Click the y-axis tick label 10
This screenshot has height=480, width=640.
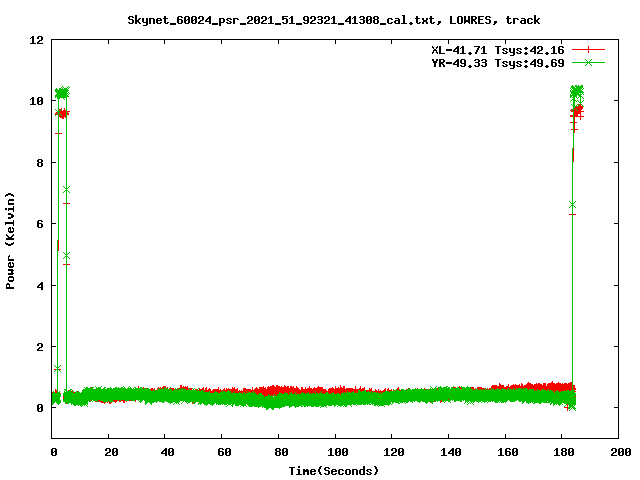pyautogui.click(x=36, y=101)
